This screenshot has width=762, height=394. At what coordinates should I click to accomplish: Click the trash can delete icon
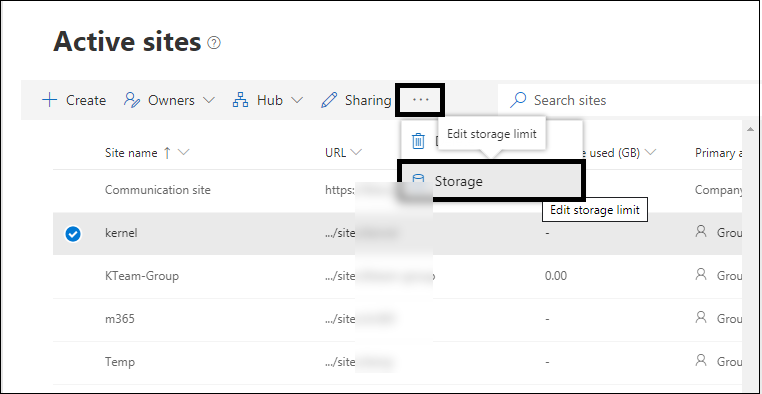click(418, 141)
